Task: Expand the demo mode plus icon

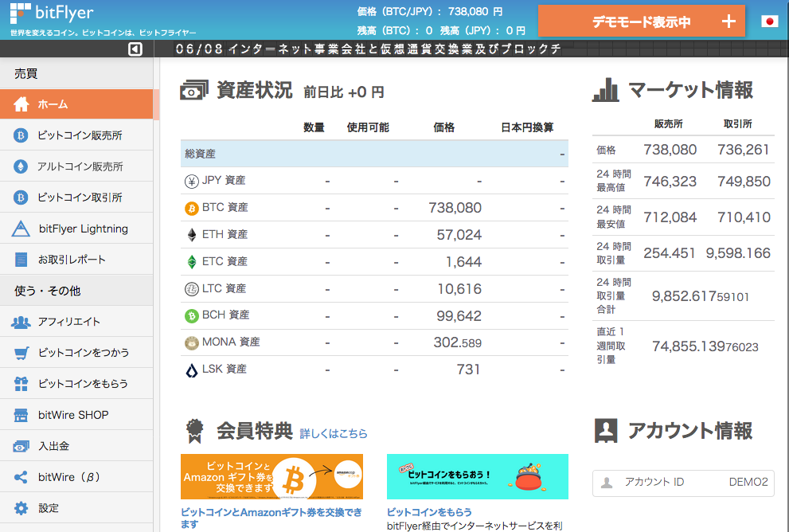Action: click(728, 22)
